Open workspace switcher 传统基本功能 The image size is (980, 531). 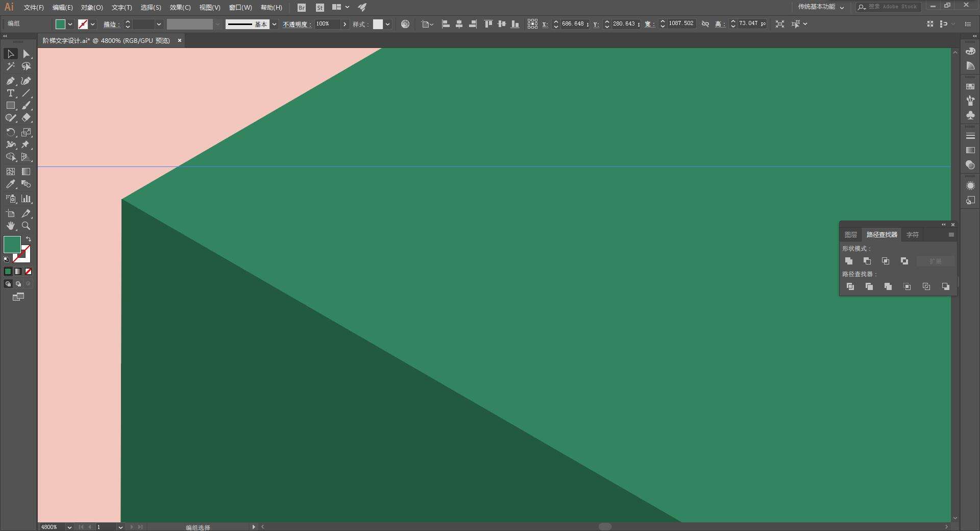pos(821,7)
